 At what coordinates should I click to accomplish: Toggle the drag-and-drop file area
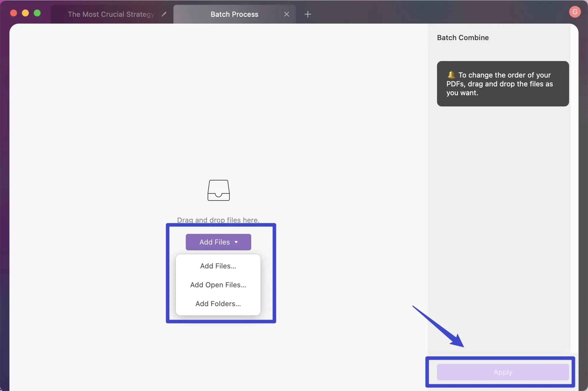[x=218, y=201]
